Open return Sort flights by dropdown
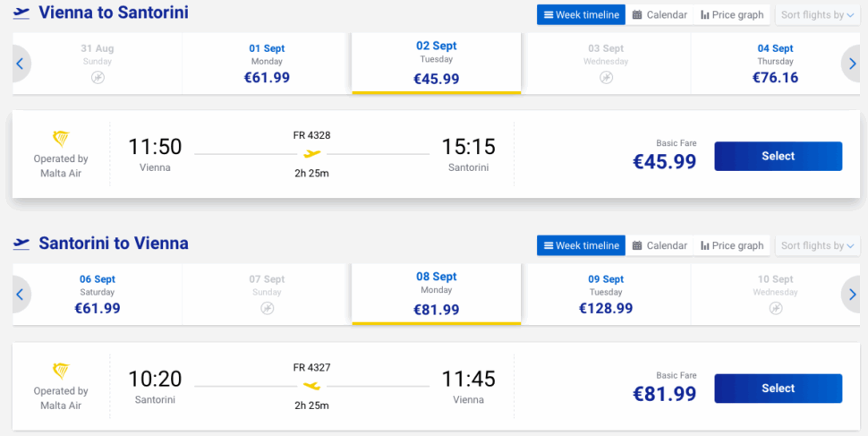Viewport: 868px width, 436px height. click(x=818, y=245)
